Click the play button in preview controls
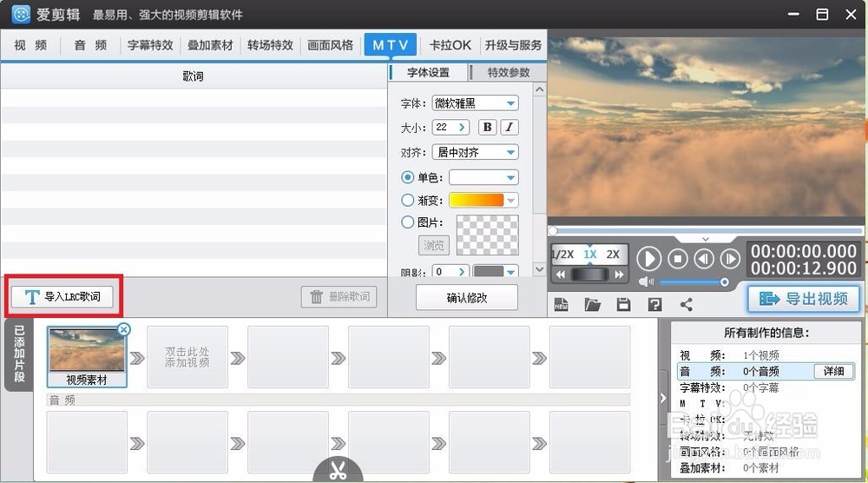The width and height of the screenshot is (868, 483). pos(648,259)
